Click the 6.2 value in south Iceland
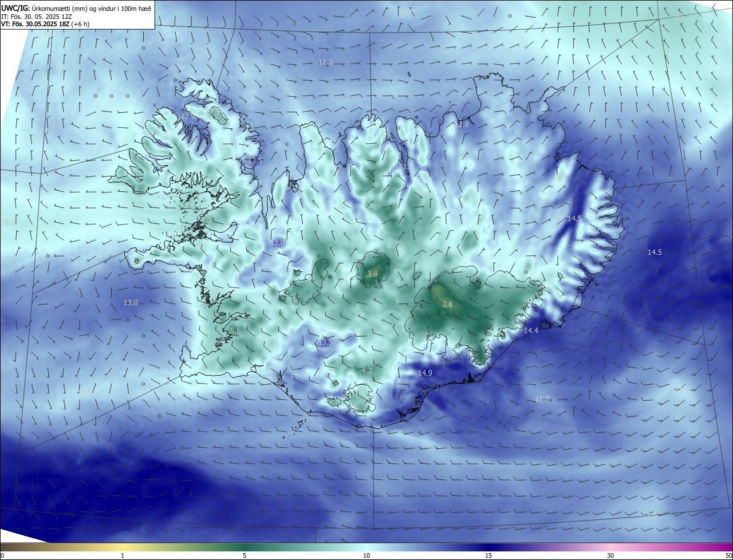The height and width of the screenshot is (560, 733). tap(367, 370)
